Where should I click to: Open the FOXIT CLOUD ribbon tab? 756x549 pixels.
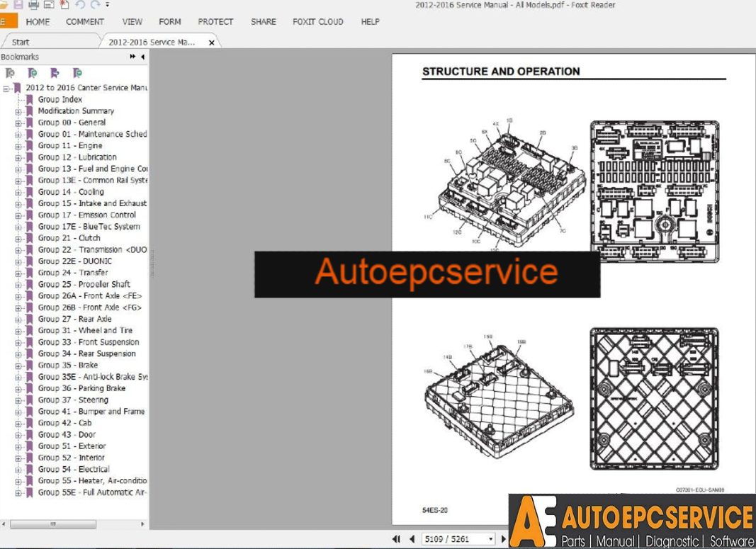point(317,22)
